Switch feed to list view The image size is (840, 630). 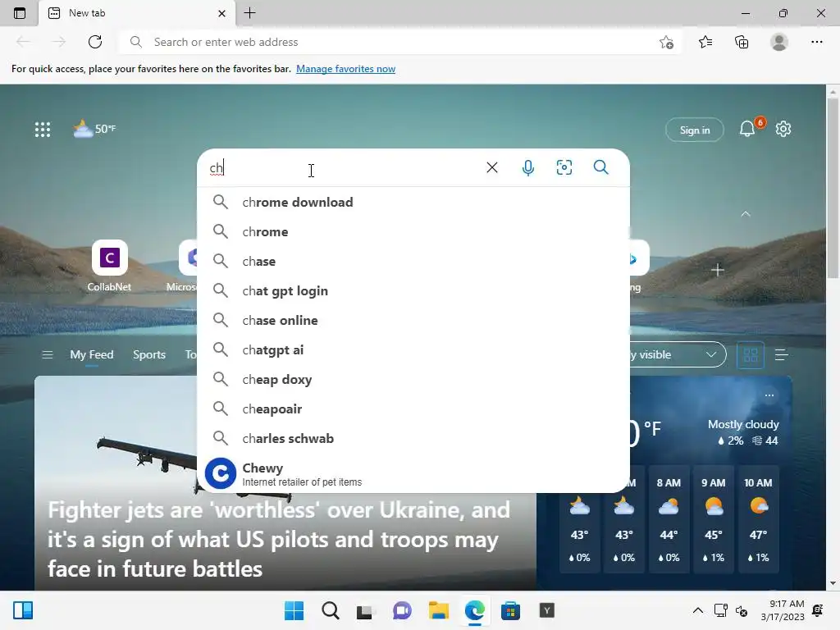pyautogui.click(x=781, y=354)
